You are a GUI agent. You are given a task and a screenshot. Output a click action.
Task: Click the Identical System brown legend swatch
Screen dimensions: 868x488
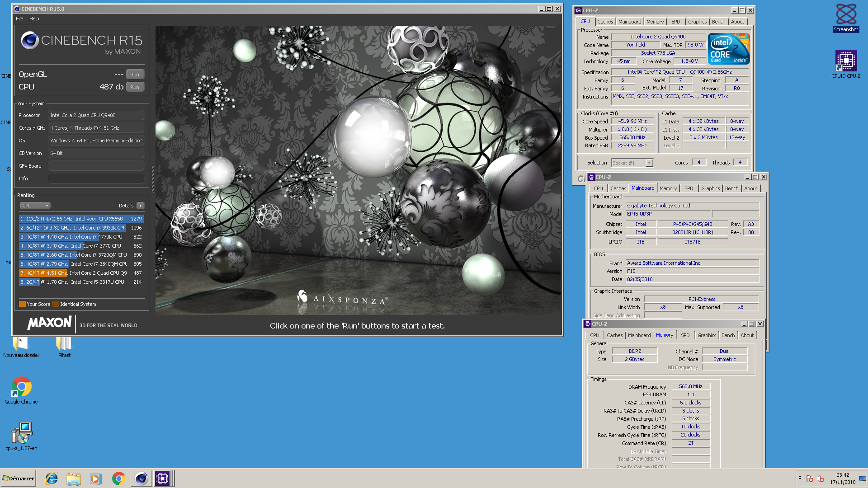click(56, 304)
